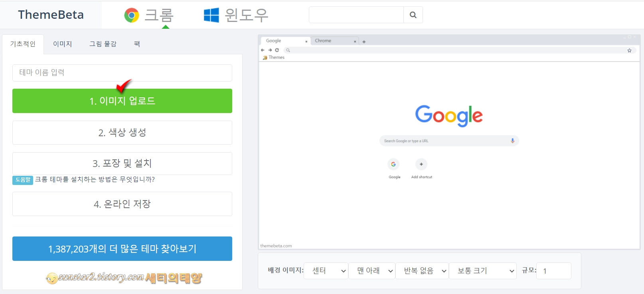The height and width of the screenshot is (294, 644).
Task: Click the 2. 색상 생성 button
Action: pos(122,133)
